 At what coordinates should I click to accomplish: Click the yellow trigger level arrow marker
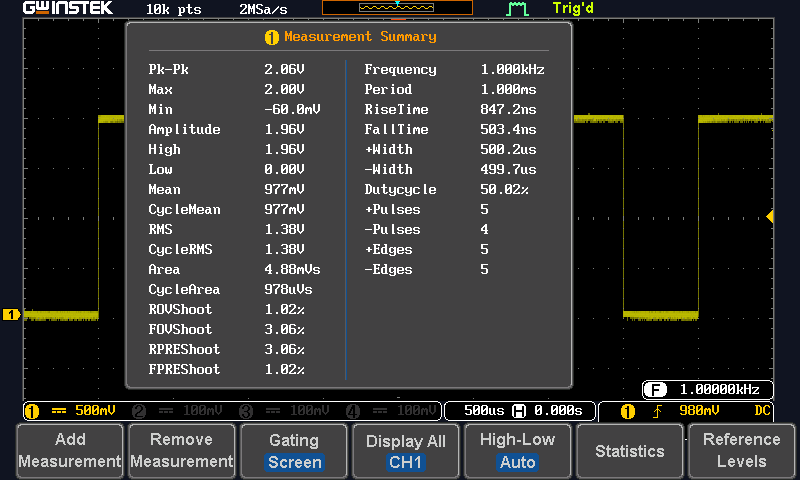[770, 217]
